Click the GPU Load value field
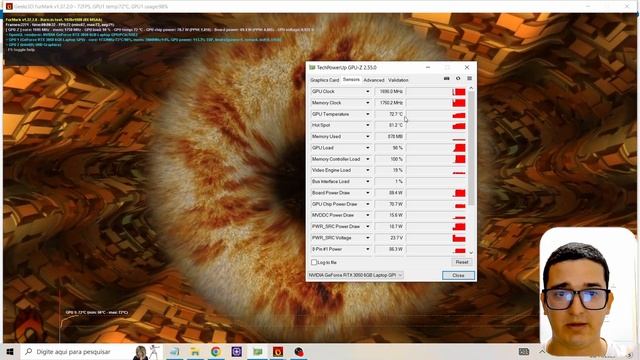This screenshot has width=640, height=360. (x=390, y=148)
